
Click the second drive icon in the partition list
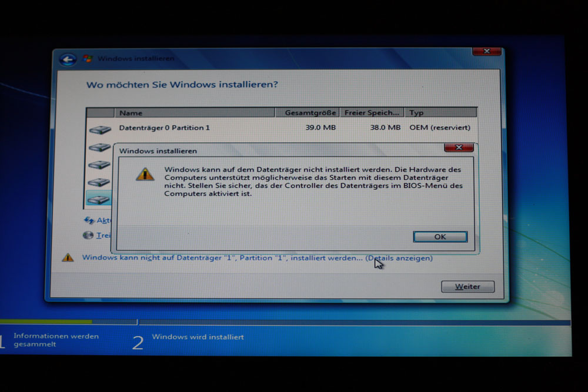pyautogui.click(x=99, y=148)
